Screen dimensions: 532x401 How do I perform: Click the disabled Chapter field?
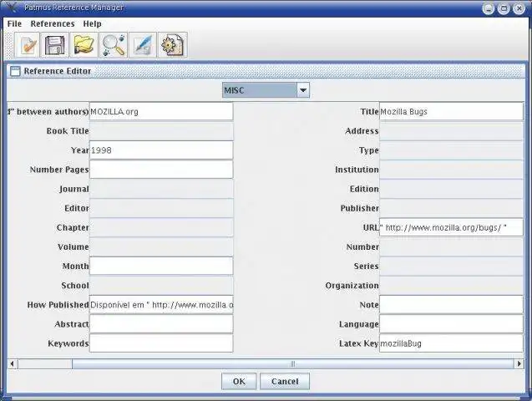pyautogui.click(x=161, y=227)
